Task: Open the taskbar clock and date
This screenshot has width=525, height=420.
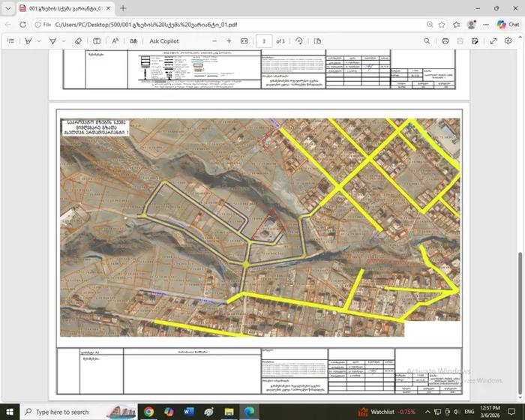Action: tap(490, 412)
